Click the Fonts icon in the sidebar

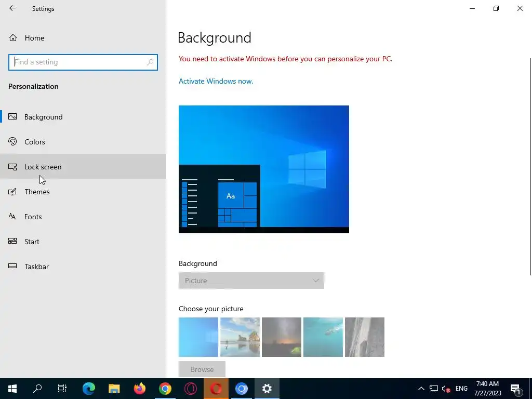coord(12,217)
